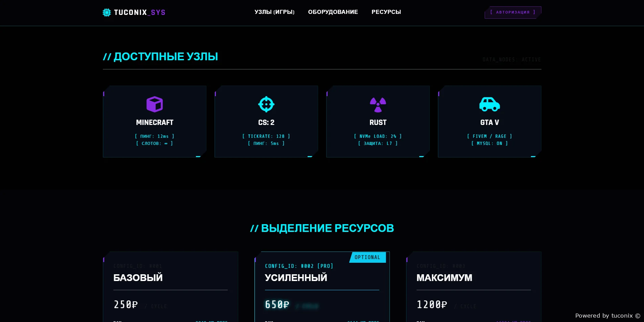Click the OPTIONAL badge on the pro plan
644x322 pixels.
367,257
